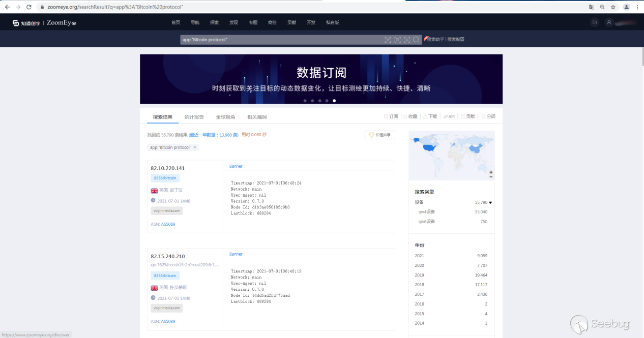644x338 pixels.
Task: Click the IP search icon in search box
Action: click(x=388, y=40)
